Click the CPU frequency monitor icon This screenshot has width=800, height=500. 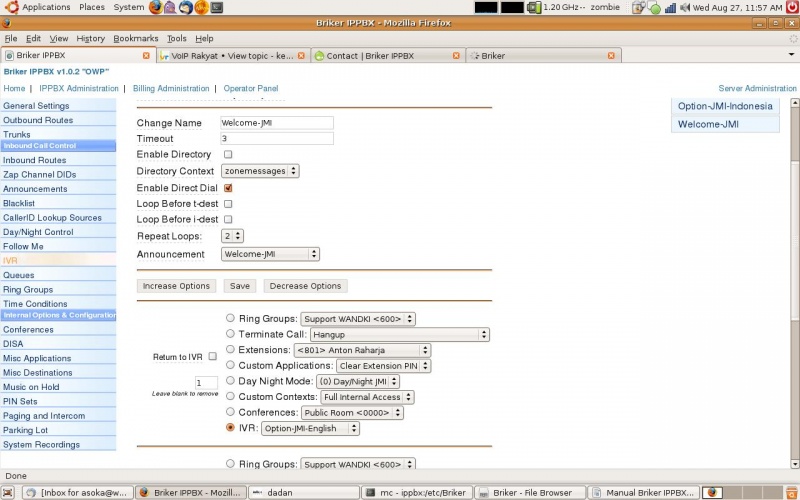pyautogui.click(x=534, y=7)
